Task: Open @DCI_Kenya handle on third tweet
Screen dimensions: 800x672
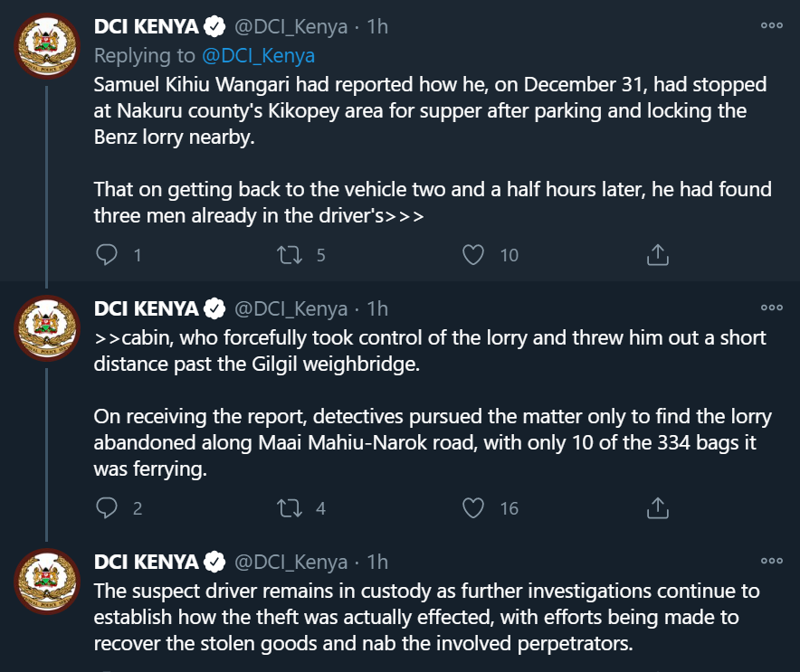Action: [290, 563]
